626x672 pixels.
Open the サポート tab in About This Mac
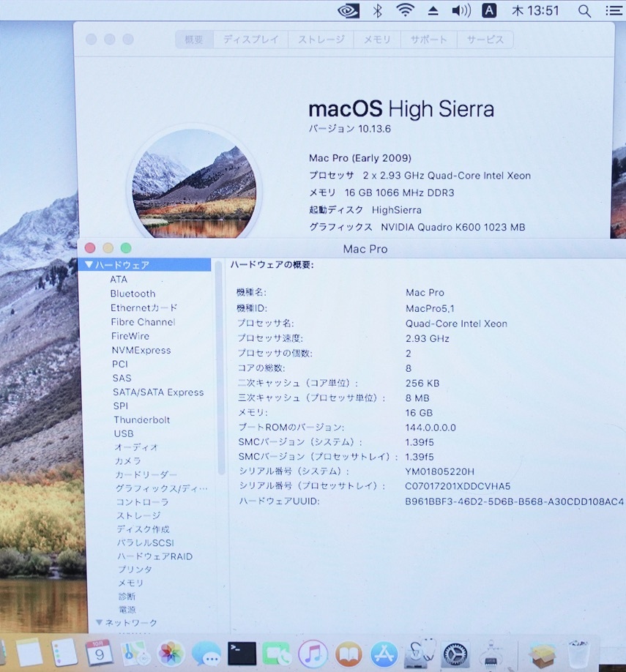(x=429, y=40)
